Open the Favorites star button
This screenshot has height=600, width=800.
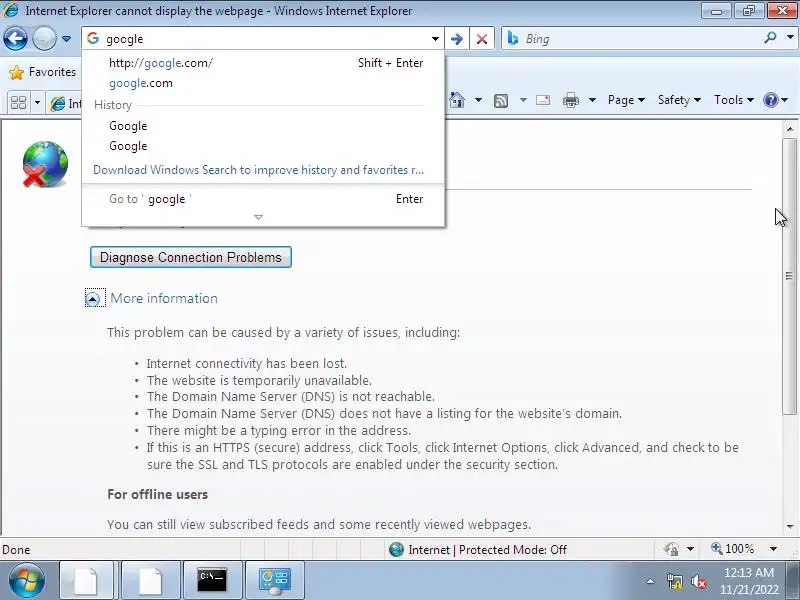(x=42, y=72)
